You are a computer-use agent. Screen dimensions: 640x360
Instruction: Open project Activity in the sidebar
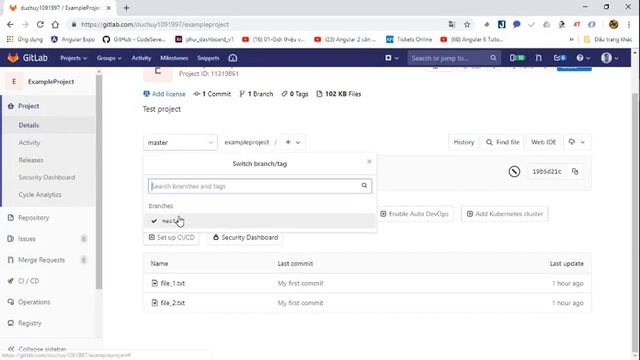coord(29,142)
